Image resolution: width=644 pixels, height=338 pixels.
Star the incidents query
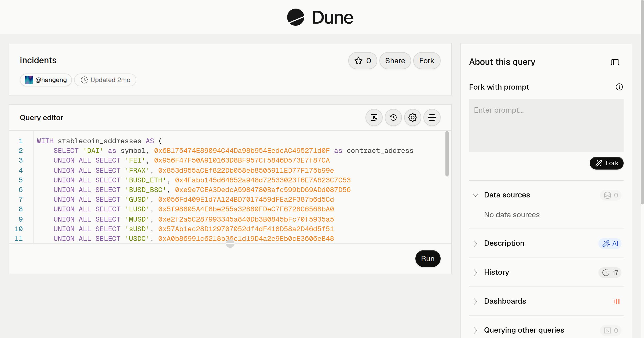click(x=363, y=61)
